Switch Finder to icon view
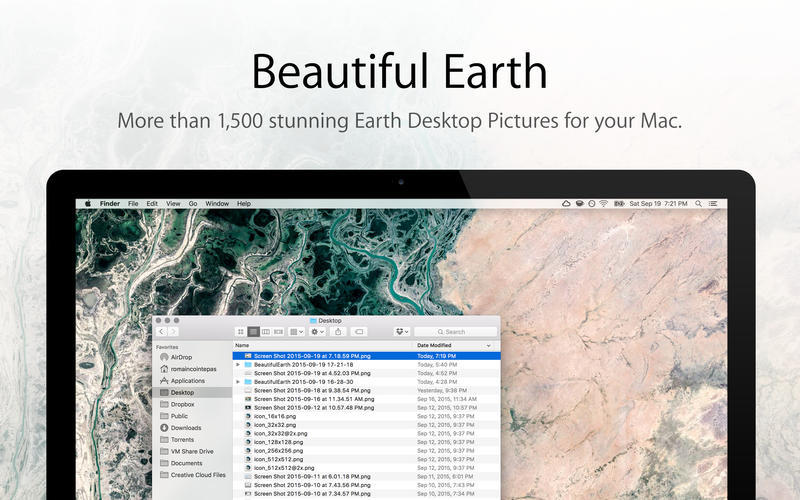The width and height of the screenshot is (800, 500). (241, 331)
